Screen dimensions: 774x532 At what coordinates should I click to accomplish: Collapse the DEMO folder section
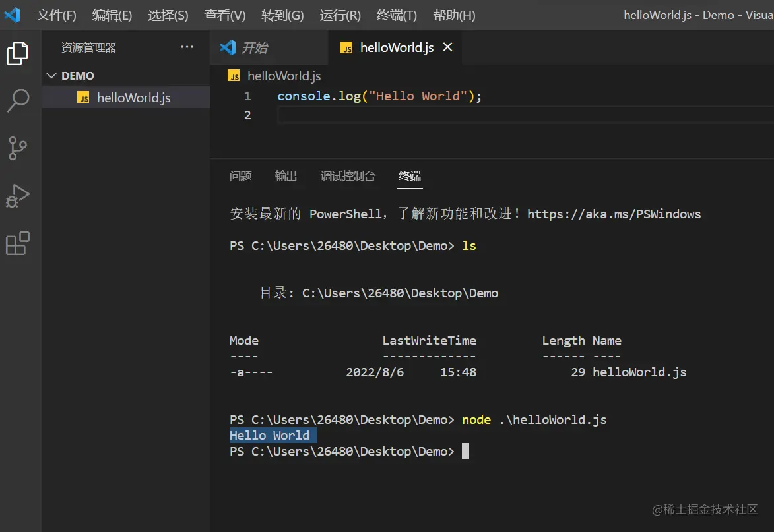click(51, 76)
